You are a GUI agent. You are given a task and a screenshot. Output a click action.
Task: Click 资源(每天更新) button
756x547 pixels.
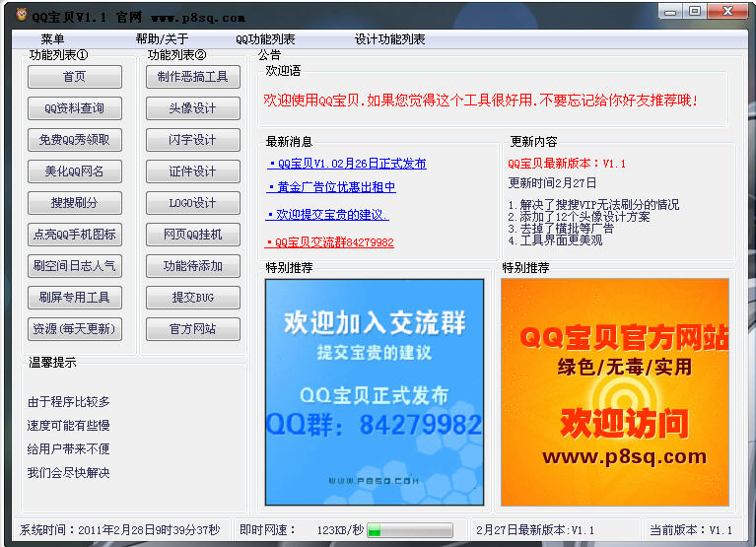(x=75, y=329)
